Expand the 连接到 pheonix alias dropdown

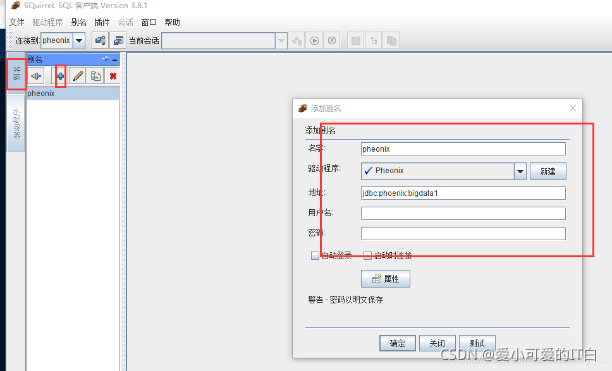coord(79,40)
